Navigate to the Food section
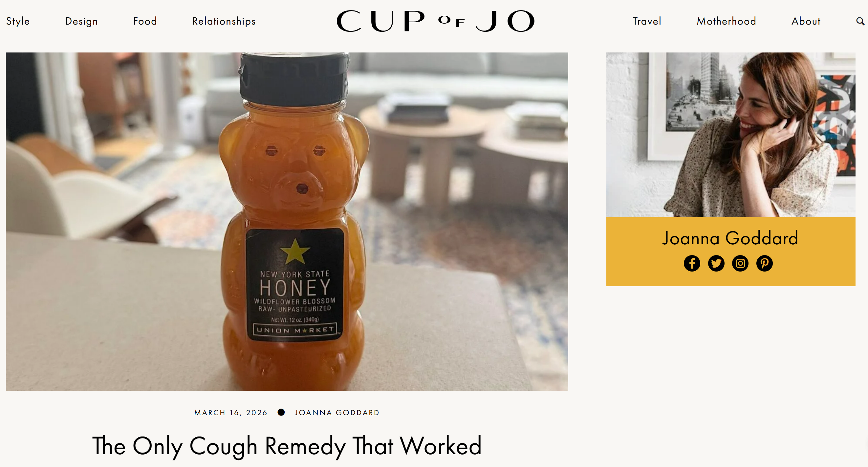 (145, 21)
